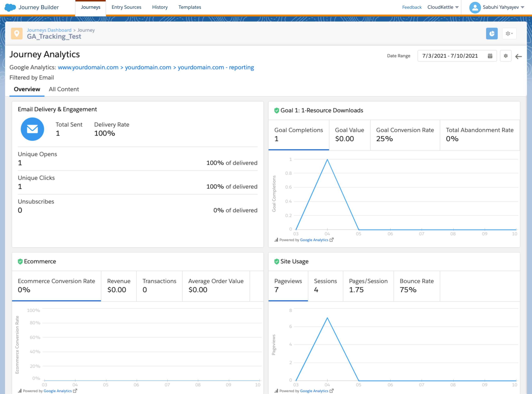The width and height of the screenshot is (532, 394).
Task: Click the Feedback link
Action: [x=412, y=7]
